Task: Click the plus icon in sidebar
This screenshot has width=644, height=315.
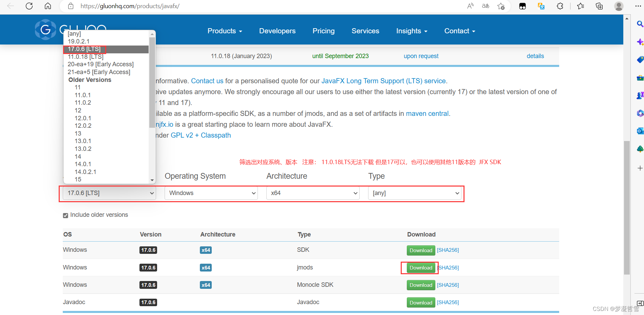Action: pyautogui.click(x=640, y=168)
